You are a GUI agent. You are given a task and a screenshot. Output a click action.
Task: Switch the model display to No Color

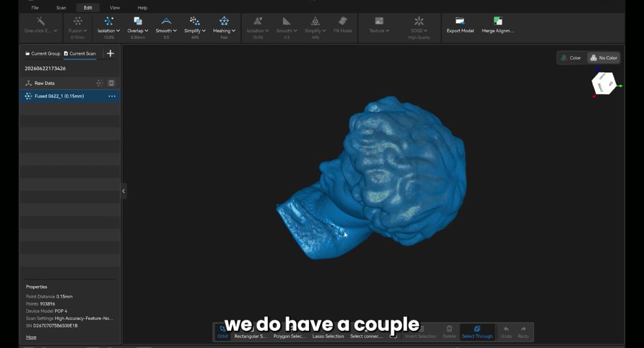pos(604,58)
